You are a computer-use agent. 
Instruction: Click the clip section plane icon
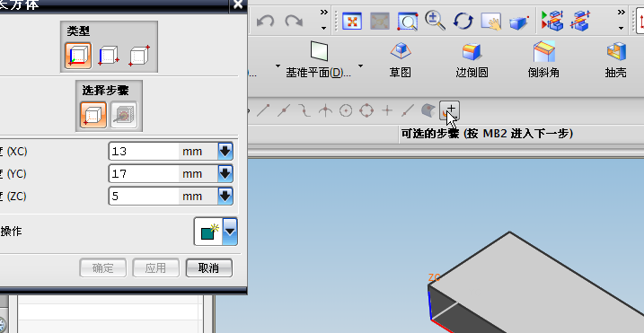[580, 21]
